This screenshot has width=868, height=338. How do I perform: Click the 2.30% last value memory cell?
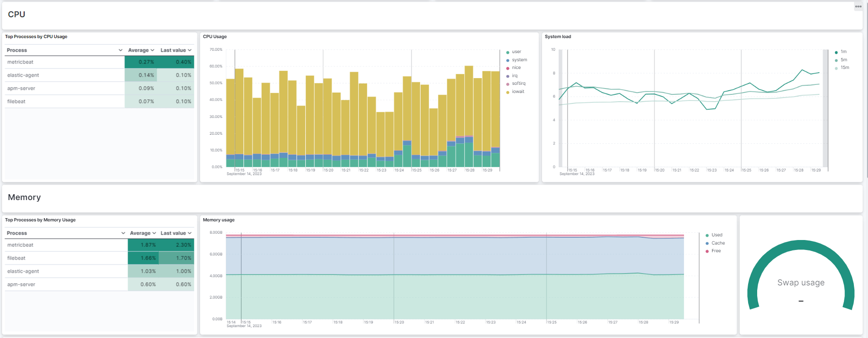click(x=176, y=245)
